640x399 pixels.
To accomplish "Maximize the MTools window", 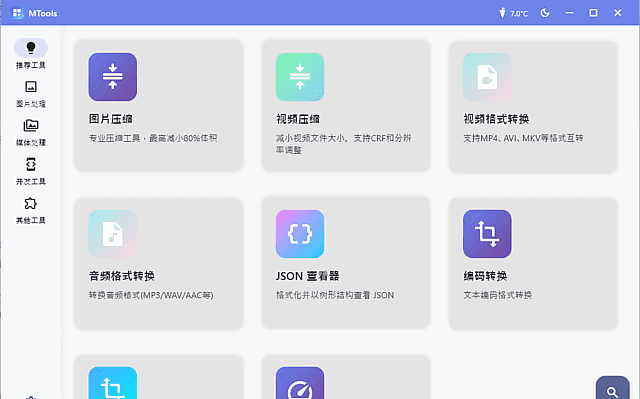I will pyautogui.click(x=593, y=13).
